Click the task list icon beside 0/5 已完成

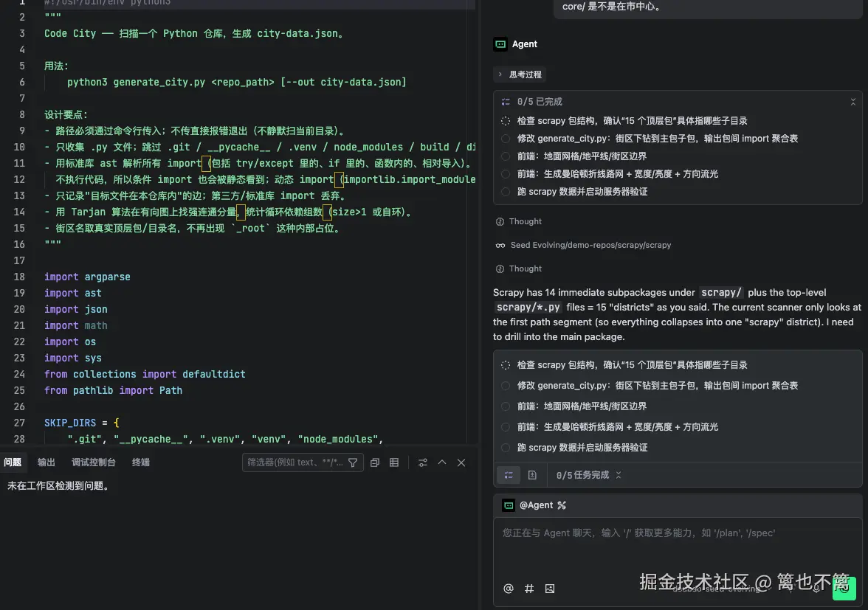click(x=506, y=102)
